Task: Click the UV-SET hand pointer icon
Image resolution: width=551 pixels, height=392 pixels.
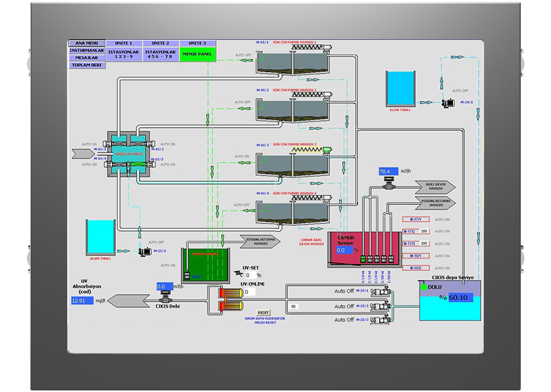Action: tap(239, 273)
